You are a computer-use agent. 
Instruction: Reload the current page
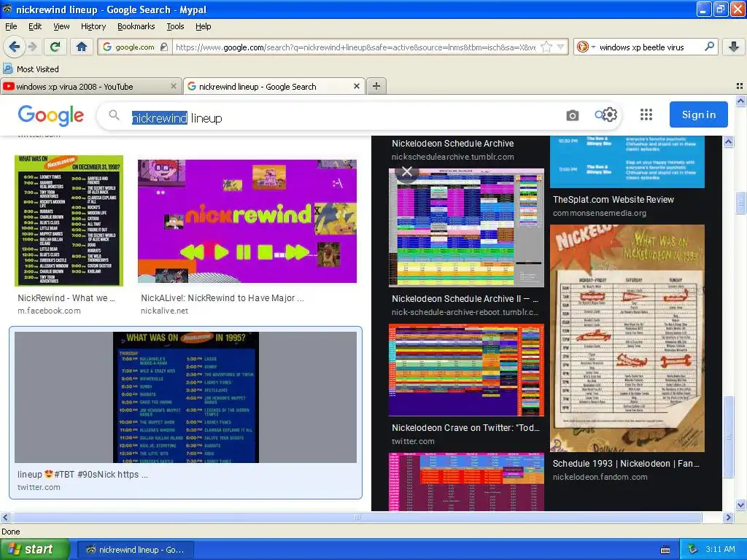coord(55,47)
